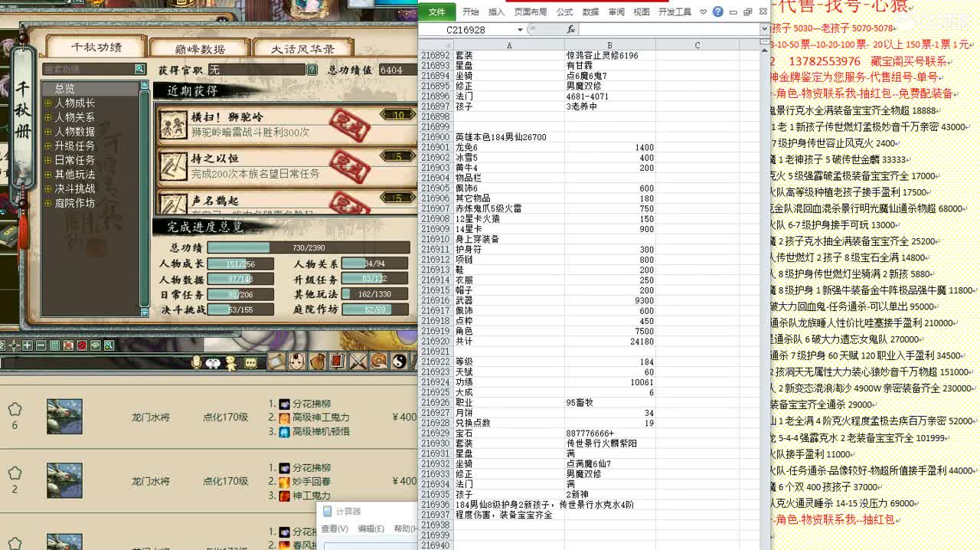Expand the 人物数据 tree node
This screenshot has width=980, height=550.
coord(48,132)
